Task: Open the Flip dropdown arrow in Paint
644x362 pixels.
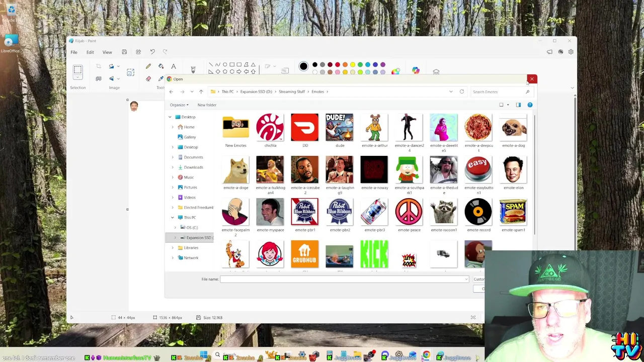Action: point(118,78)
